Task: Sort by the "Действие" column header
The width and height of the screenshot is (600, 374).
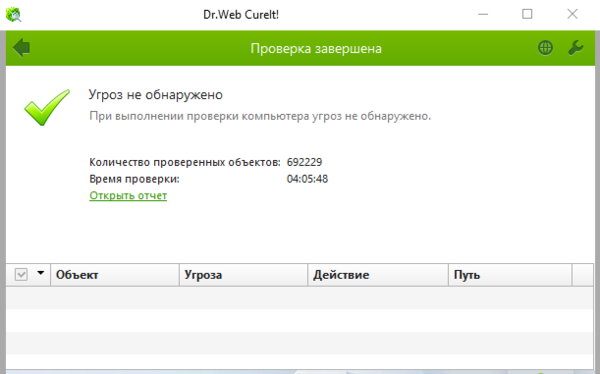Action: click(x=378, y=275)
